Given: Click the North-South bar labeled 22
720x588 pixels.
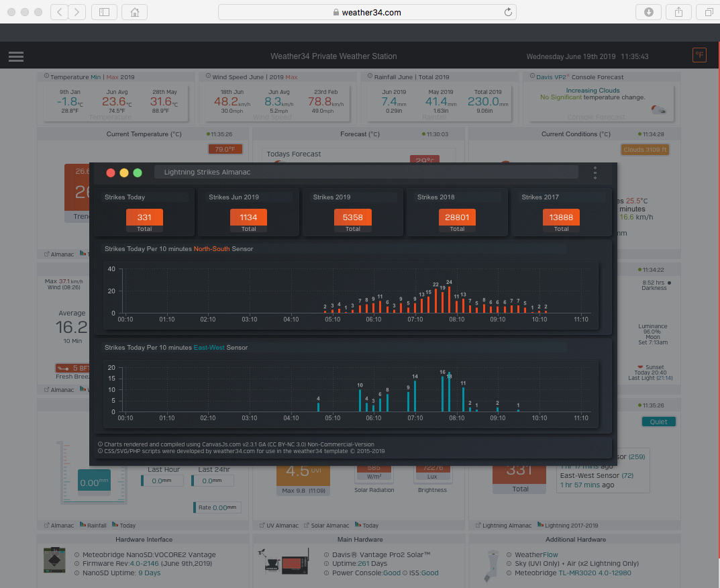Looking at the screenshot, I should tap(435, 301).
